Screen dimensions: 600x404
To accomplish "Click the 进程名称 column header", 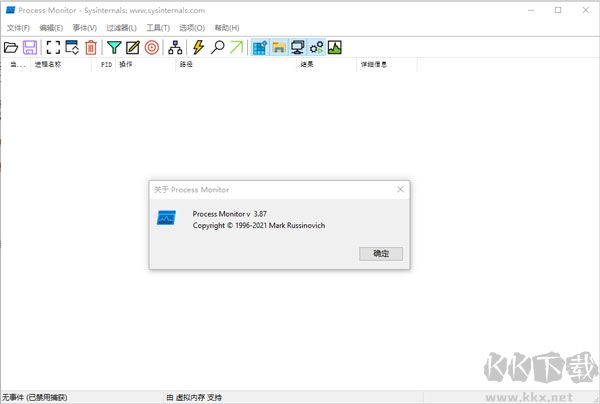I will 61,64.
